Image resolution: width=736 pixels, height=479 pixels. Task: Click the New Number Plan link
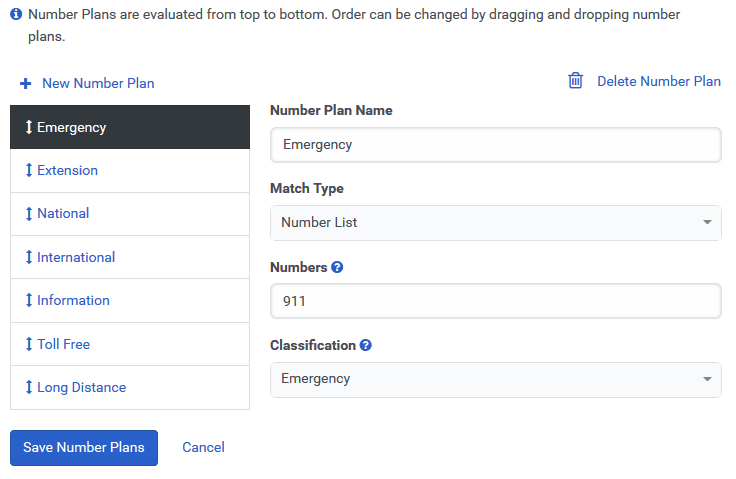point(98,84)
